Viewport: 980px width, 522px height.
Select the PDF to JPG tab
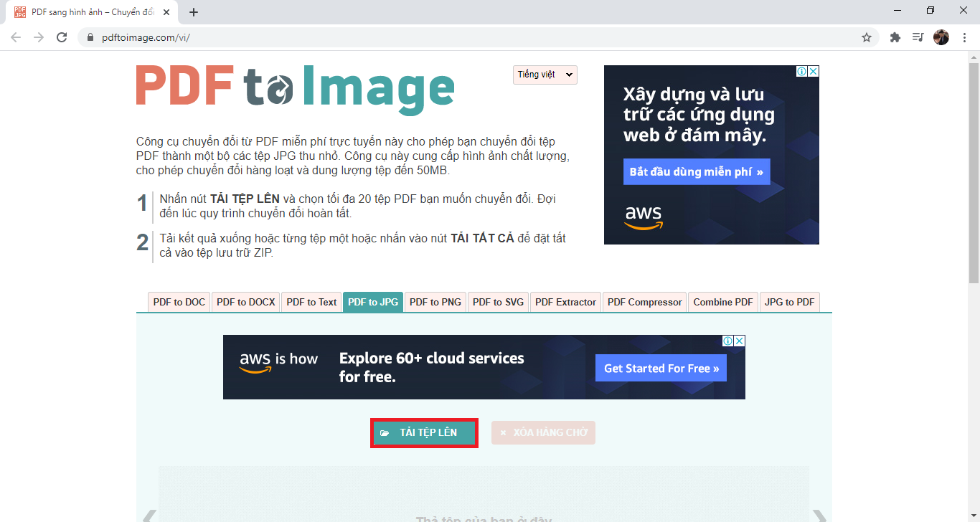click(373, 302)
